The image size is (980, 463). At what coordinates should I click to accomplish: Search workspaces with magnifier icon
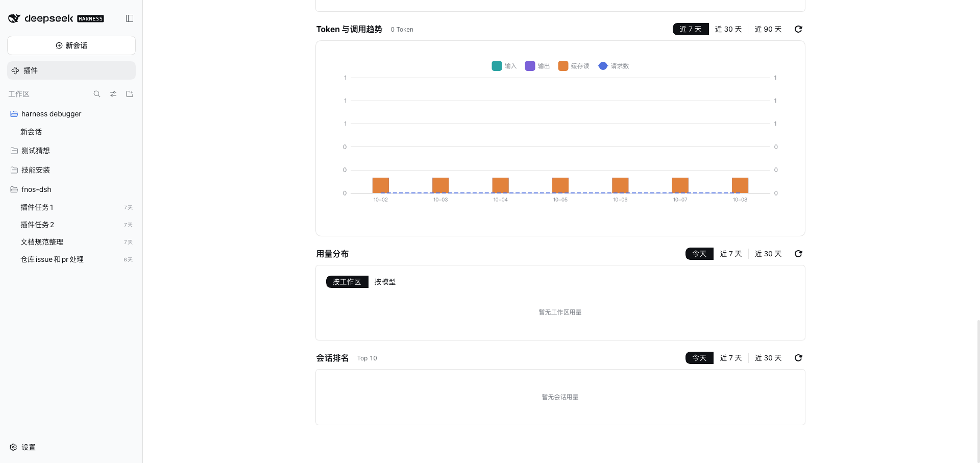pyautogui.click(x=97, y=94)
